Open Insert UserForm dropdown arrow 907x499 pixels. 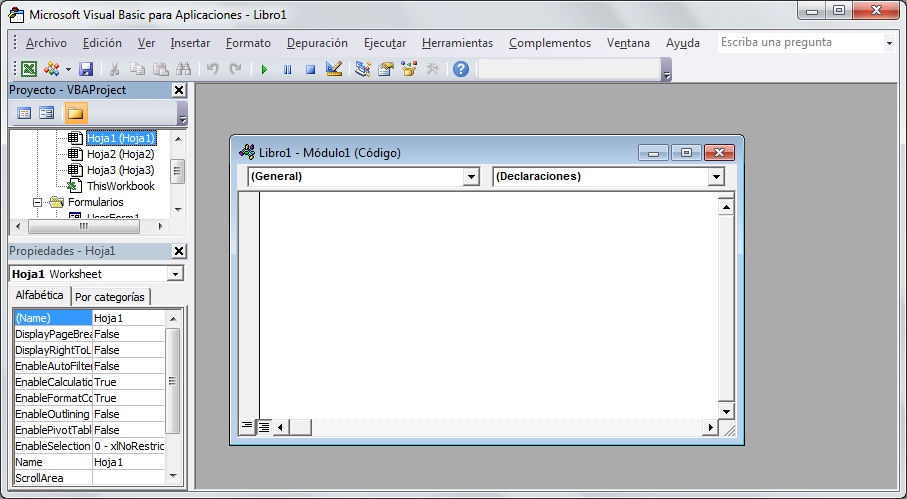(68, 70)
